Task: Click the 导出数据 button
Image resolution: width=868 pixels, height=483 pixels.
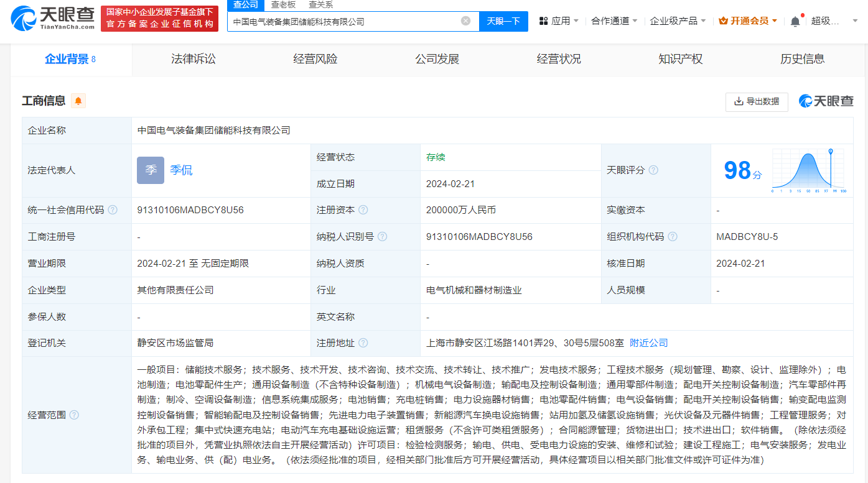Action: (757, 102)
